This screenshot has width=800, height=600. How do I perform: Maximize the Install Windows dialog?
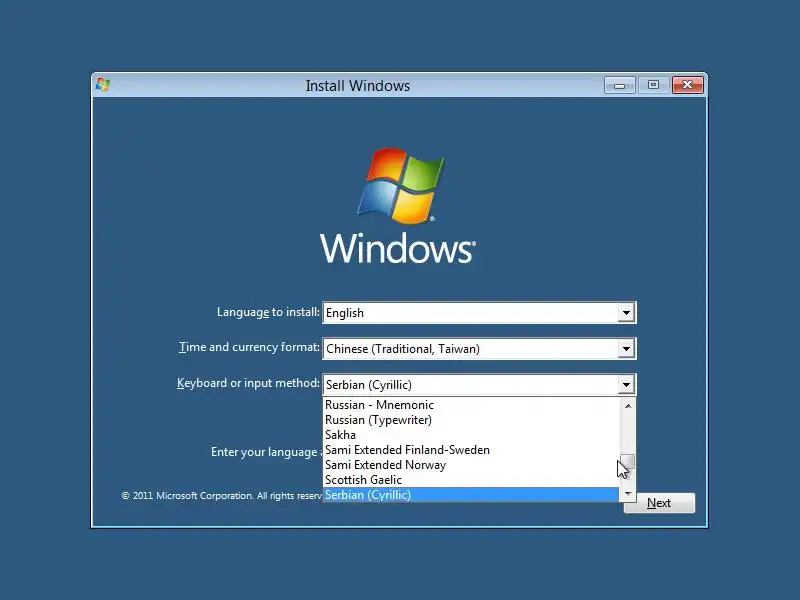click(x=653, y=85)
